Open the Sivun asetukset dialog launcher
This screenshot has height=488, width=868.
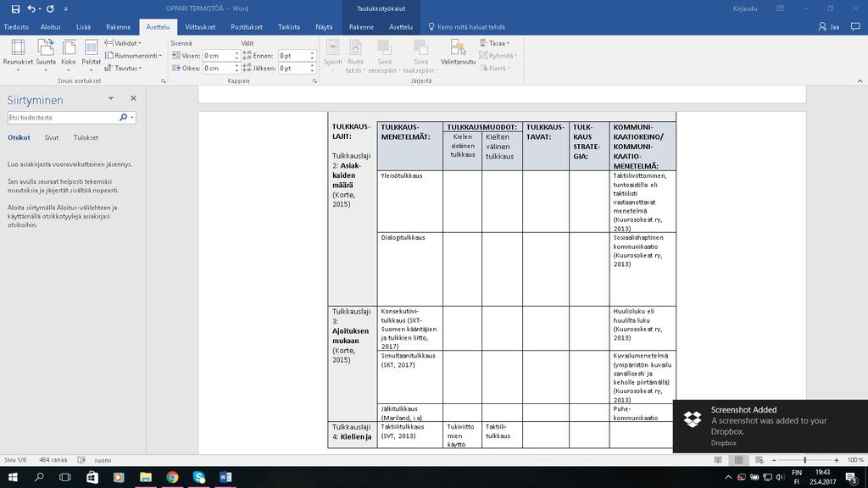164,80
